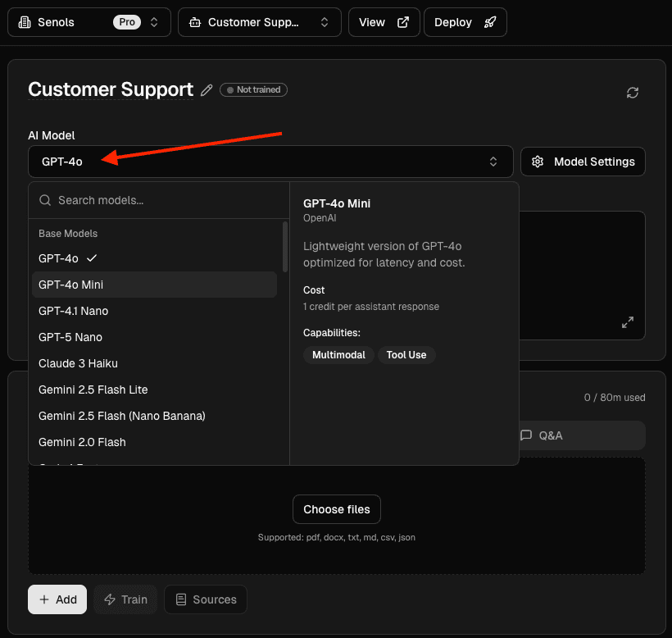Image resolution: width=672 pixels, height=638 pixels.
Task: Open the AI Model dropdown chevron
Action: (493, 162)
